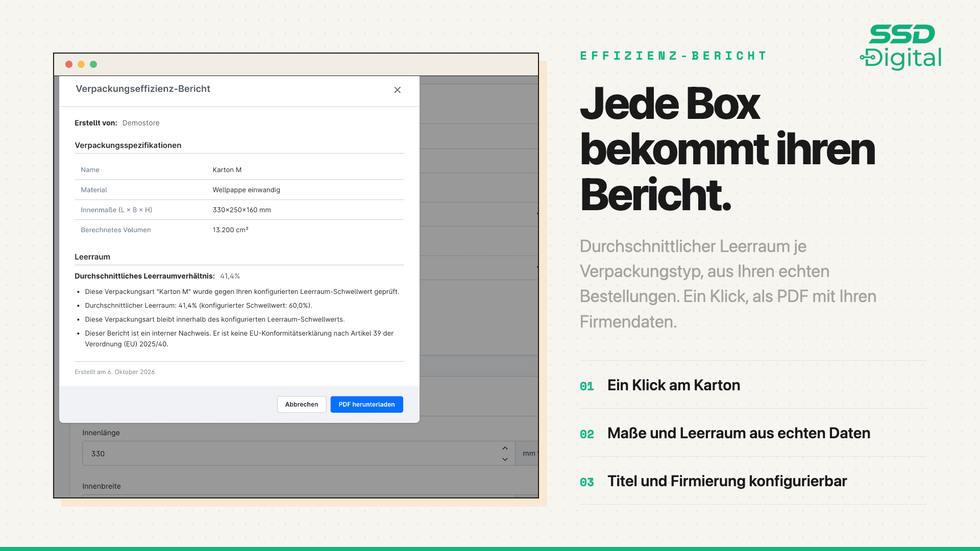Screen dimensions: 980x551
Task: Click the bullet about EU-Konformitätserklärung Artikel 39
Action: pos(239,339)
